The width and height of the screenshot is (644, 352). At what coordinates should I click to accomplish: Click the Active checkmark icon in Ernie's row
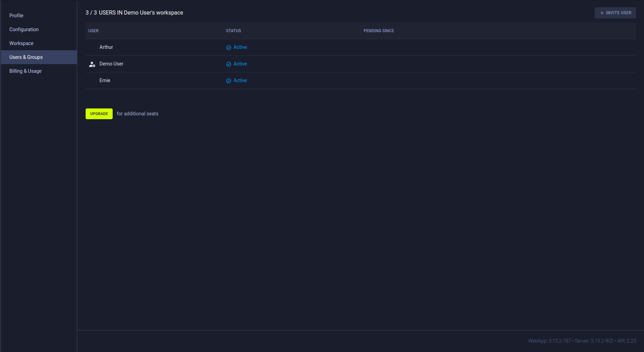228,81
